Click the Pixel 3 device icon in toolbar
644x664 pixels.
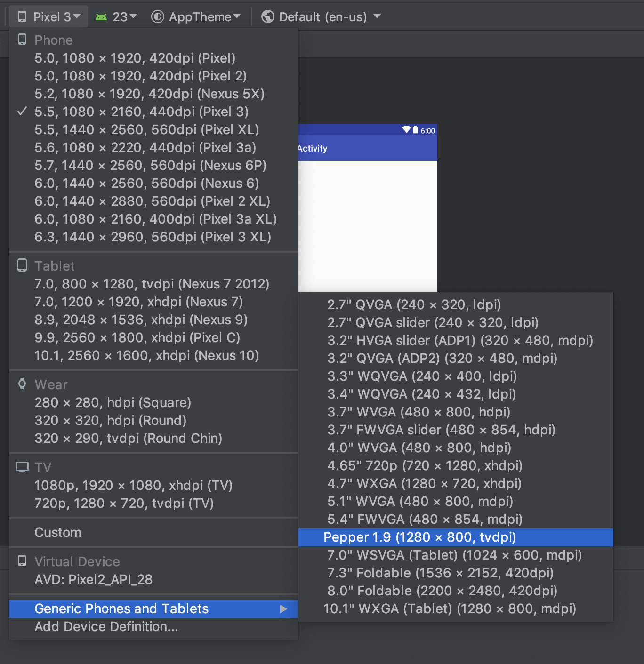click(x=22, y=17)
